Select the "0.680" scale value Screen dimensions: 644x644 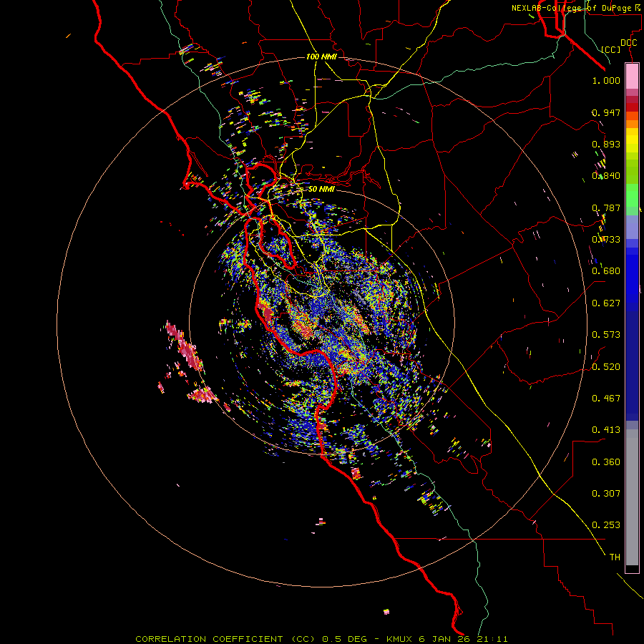coord(606,271)
